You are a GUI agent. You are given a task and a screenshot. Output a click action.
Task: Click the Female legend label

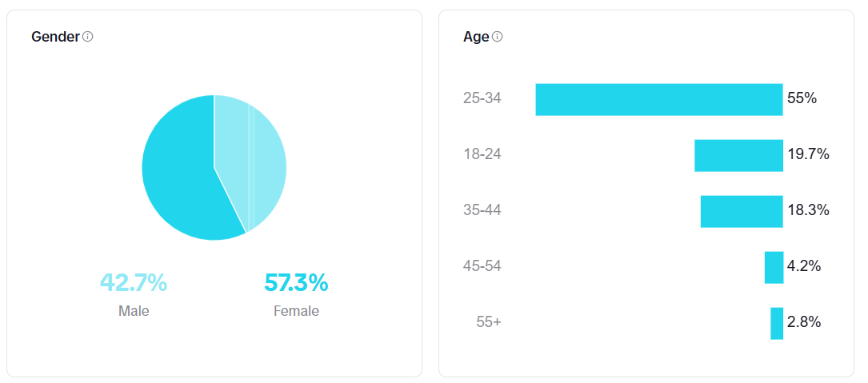click(x=296, y=311)
